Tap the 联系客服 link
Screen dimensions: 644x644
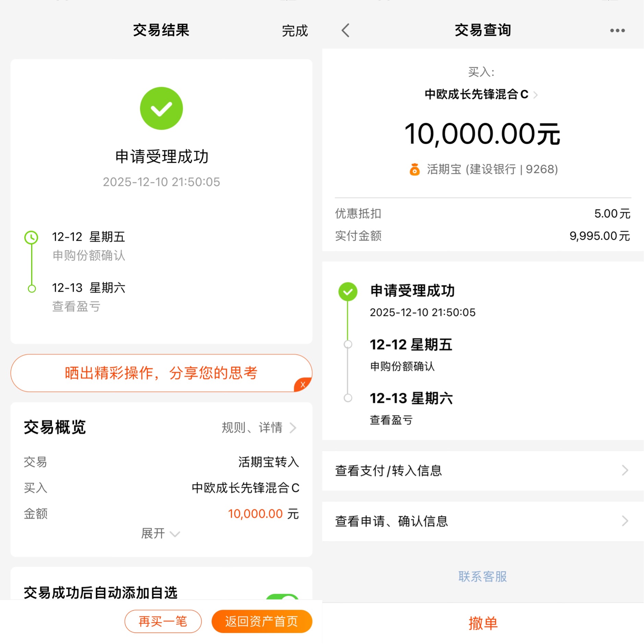pos(482,576)
